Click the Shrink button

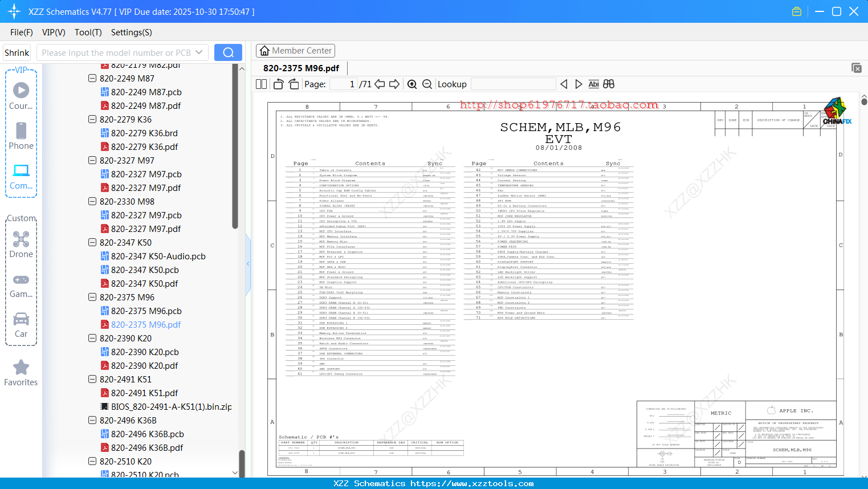pos(17,52)
